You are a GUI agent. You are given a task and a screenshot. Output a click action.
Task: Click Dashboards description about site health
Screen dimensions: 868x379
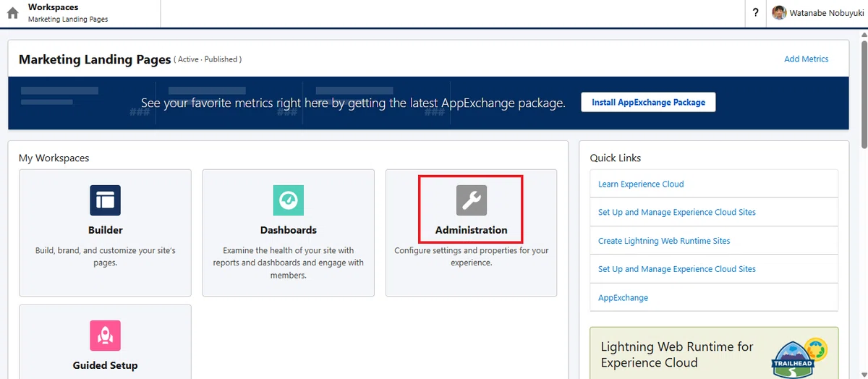[288, 263]
